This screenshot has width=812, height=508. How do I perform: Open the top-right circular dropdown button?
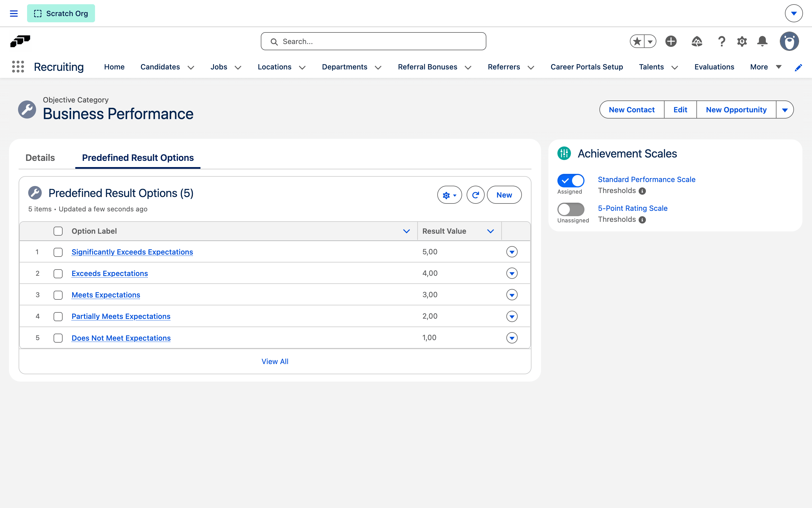(794, 14)
